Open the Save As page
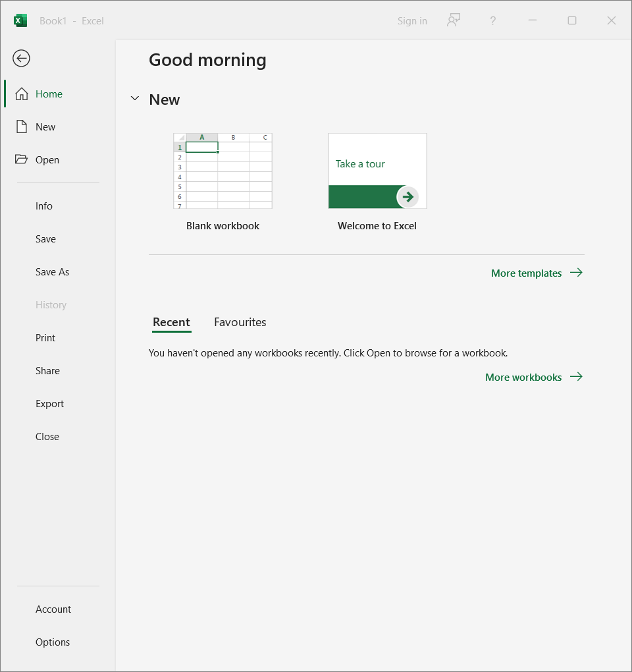The width and height of the screenshot is (632, 672). (x=52, y=271)
